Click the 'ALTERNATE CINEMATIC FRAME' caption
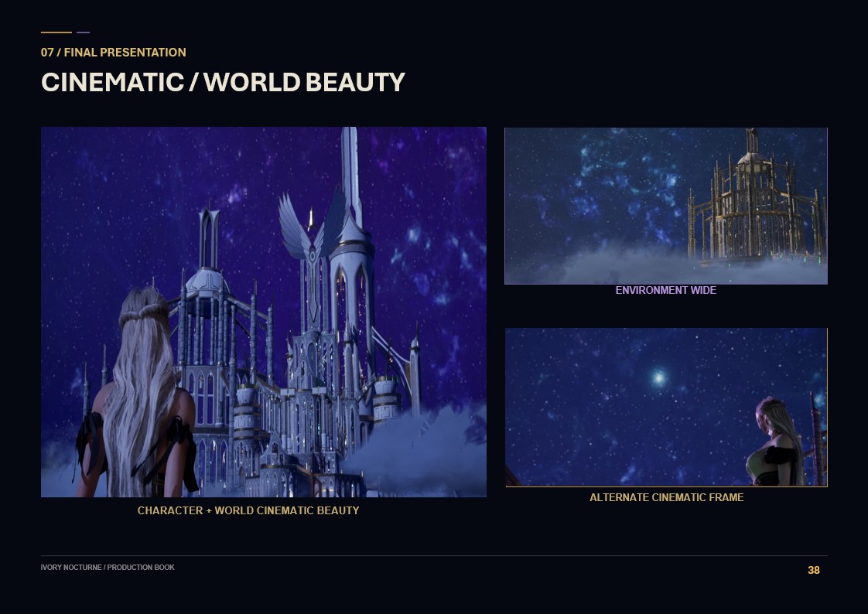868x614 pixels. (667, 497)
